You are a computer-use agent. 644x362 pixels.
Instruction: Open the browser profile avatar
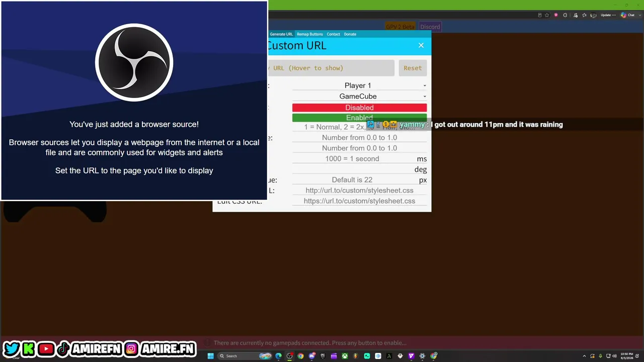pyautogui.click(x=594, y=15)
